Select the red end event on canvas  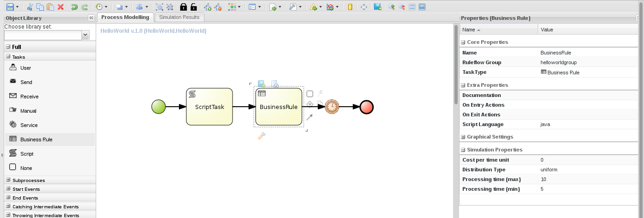click(x=367, y=107)
